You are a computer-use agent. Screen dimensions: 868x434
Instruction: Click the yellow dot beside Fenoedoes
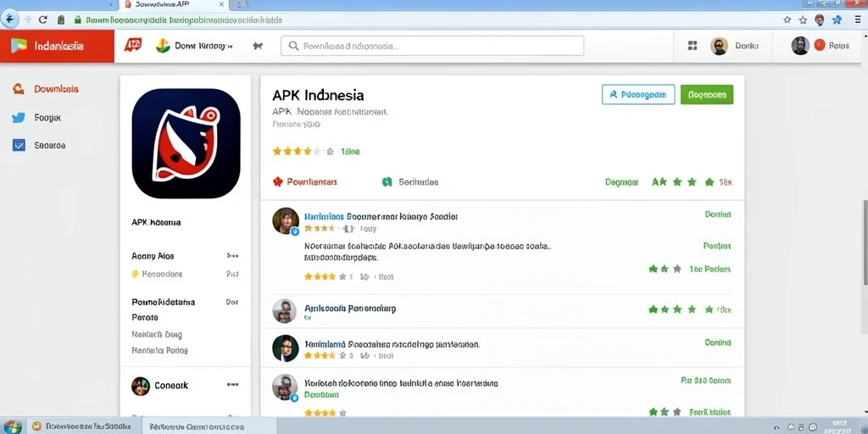135,274
